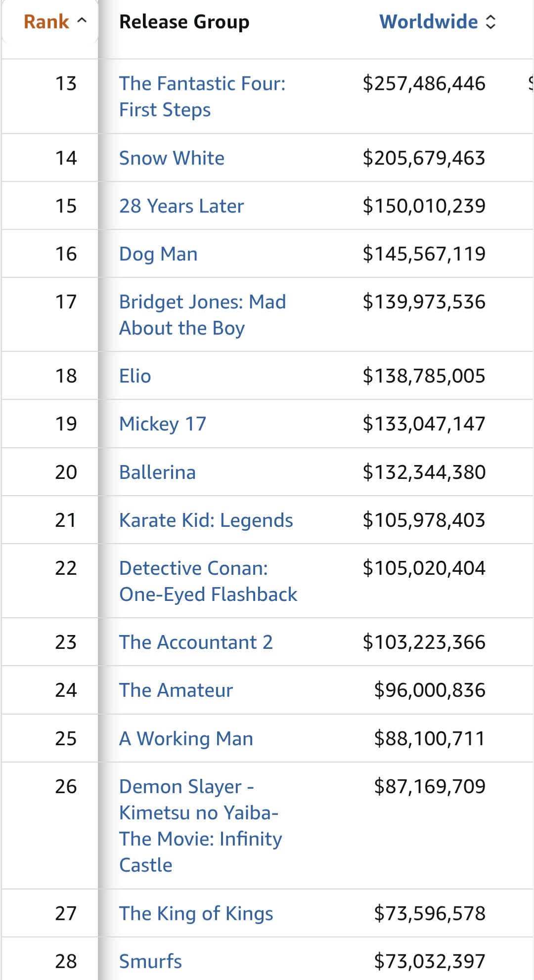The height and width of the screenshot is (980, 534).
Task: Click The King of Kings link
Action: pos(196,914)
